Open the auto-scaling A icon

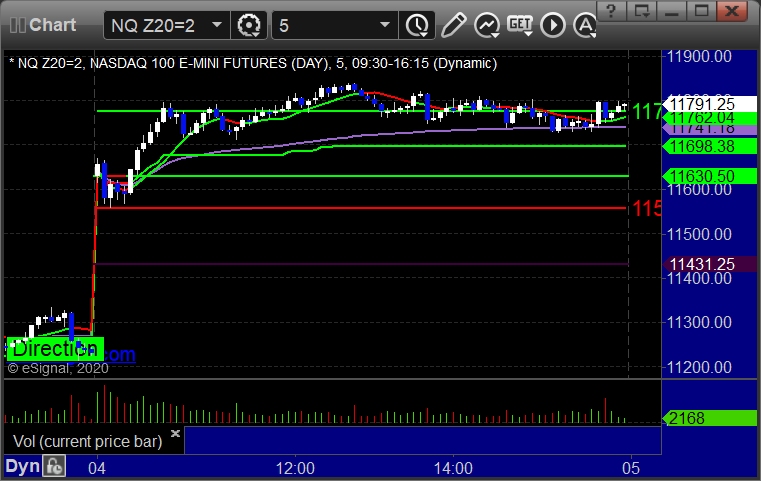(585, 25)
